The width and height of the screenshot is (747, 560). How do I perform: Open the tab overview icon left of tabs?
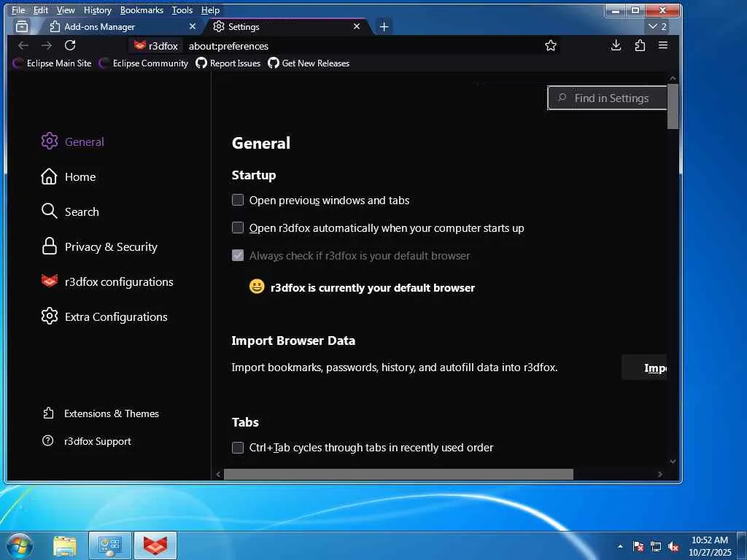coord(22,27)
